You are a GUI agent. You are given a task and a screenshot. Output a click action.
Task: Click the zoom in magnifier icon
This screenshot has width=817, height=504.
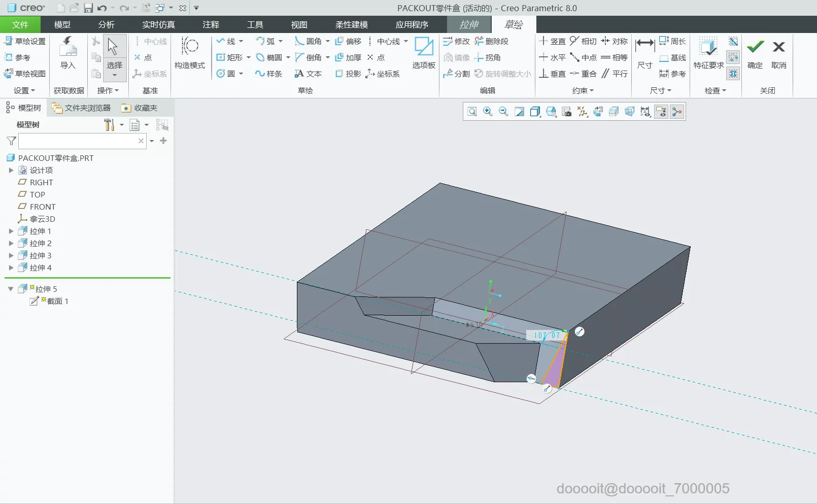point(488,112)
